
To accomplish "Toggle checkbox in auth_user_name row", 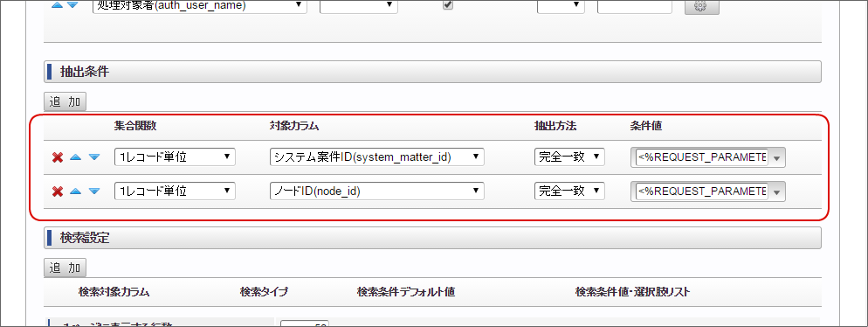I will (x=448, y=5).
